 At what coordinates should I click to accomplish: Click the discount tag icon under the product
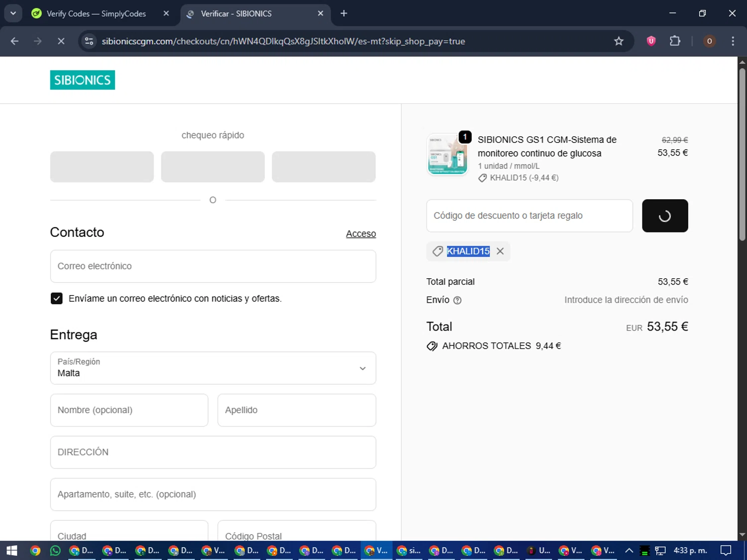click(482, 178)
